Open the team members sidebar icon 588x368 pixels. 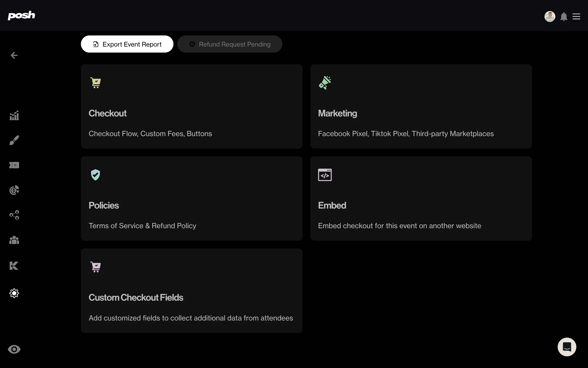click(14, 240)
